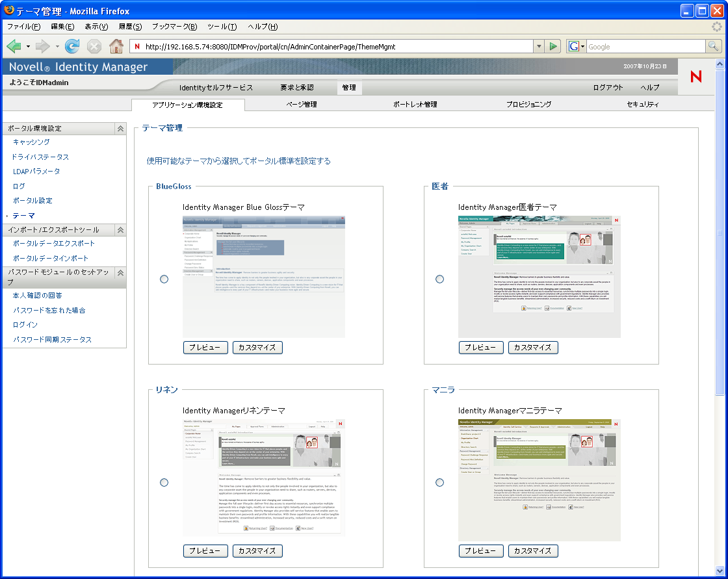Screen dimensions: 728x579
Task: Click the Google search input field
Action: pyautogui.click(x=646, y=46)
